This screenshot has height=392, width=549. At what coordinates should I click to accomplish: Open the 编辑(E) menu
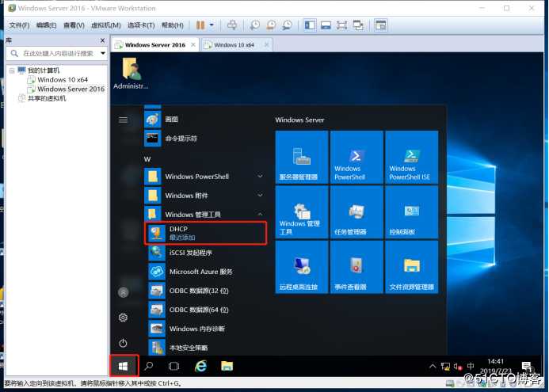tap(46, 25)
